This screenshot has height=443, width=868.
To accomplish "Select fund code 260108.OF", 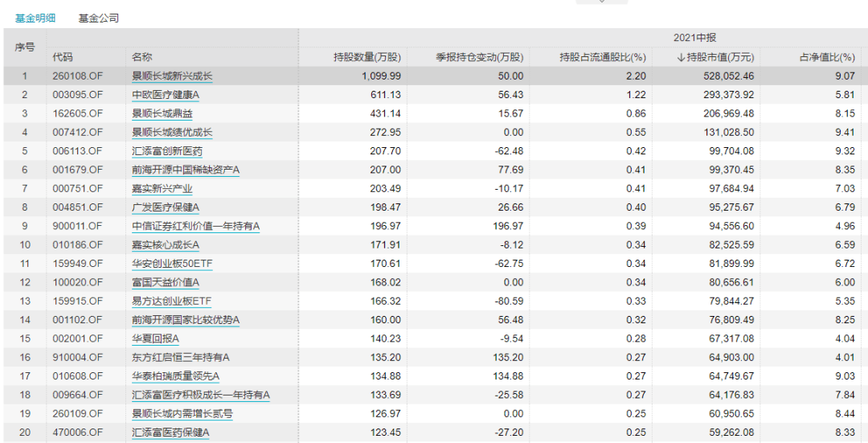I will pos(78,76).
